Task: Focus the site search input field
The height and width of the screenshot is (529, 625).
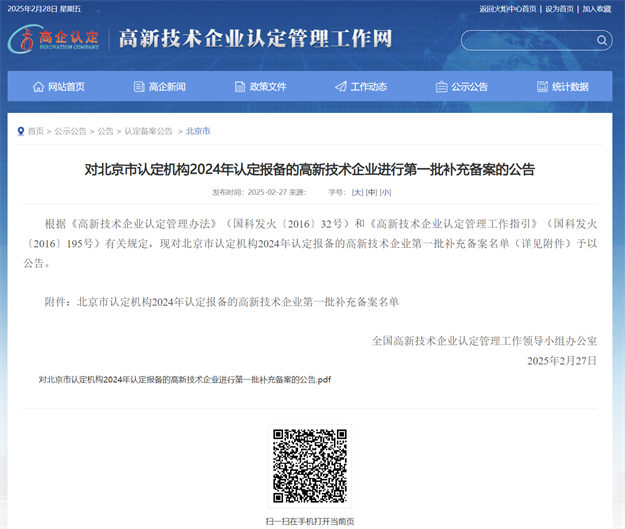Action: 527,41
